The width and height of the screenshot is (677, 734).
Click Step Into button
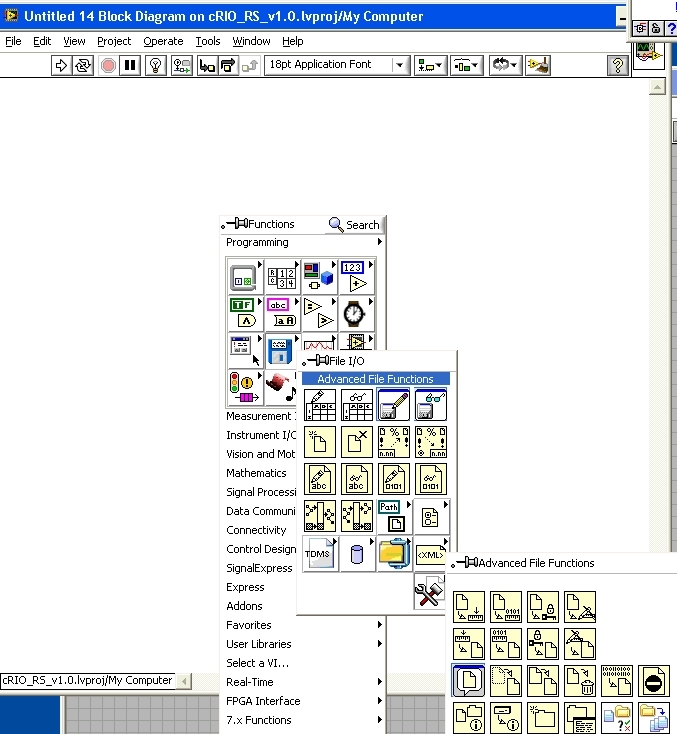pyautogui.click(x=207, y=66)
